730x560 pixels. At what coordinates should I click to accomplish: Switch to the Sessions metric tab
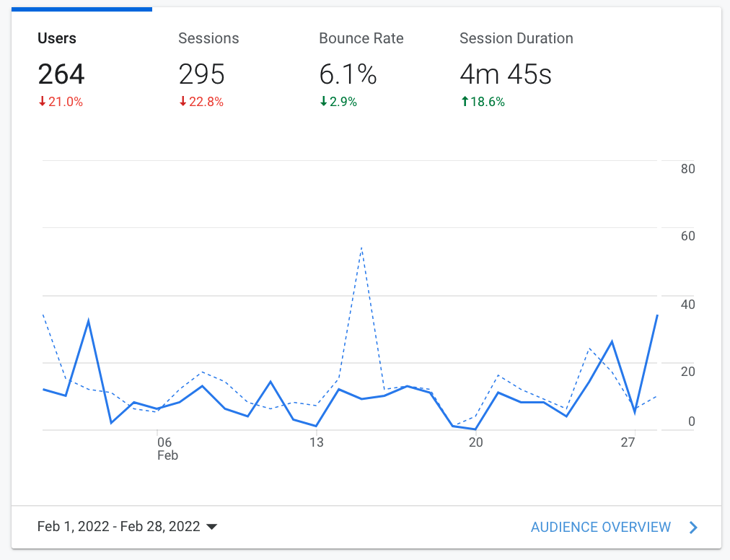pyautogui.click(x=208, y=38)
